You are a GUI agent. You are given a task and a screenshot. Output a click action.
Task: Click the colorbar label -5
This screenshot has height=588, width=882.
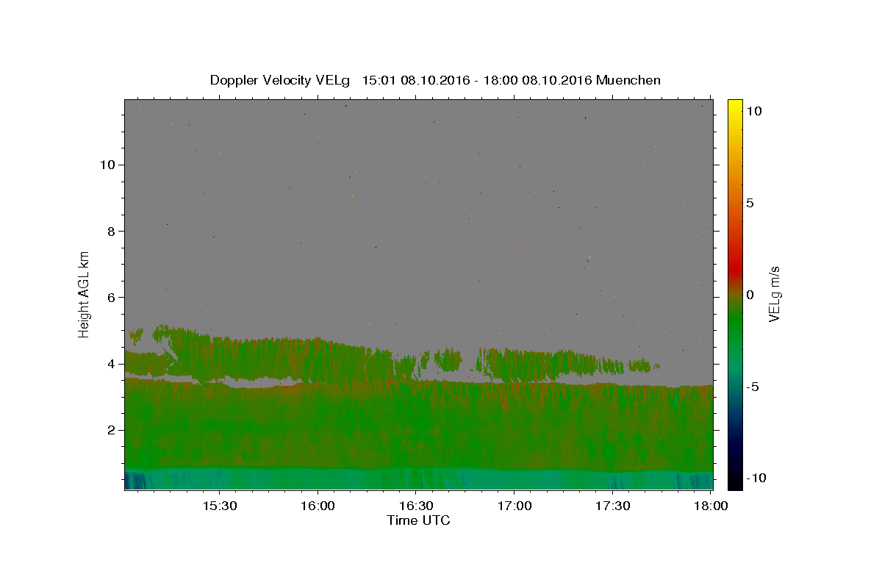tap(753, 387)
